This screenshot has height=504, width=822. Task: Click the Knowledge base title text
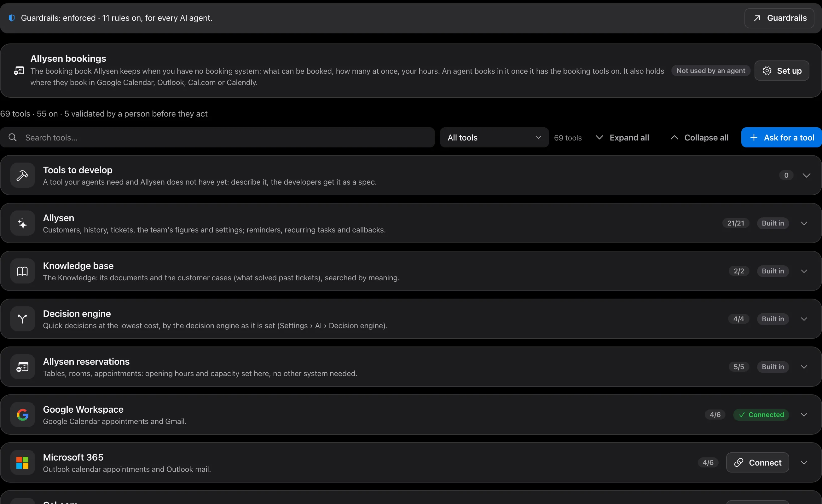click(78, 266)
